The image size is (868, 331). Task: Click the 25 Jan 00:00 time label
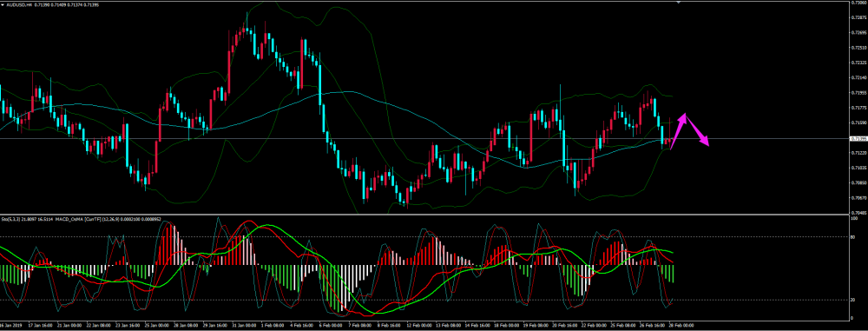pyautogui.click(x=156, y=326)
